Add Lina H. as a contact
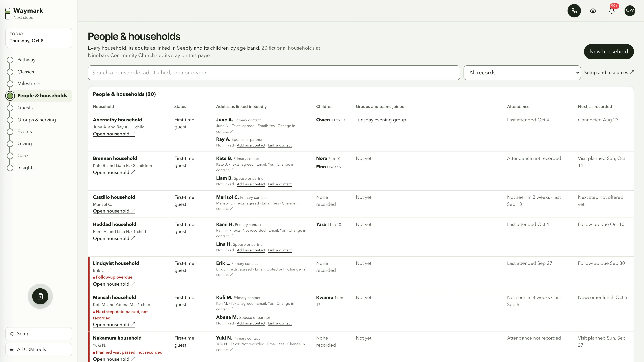644x362 pixels. 251,250
